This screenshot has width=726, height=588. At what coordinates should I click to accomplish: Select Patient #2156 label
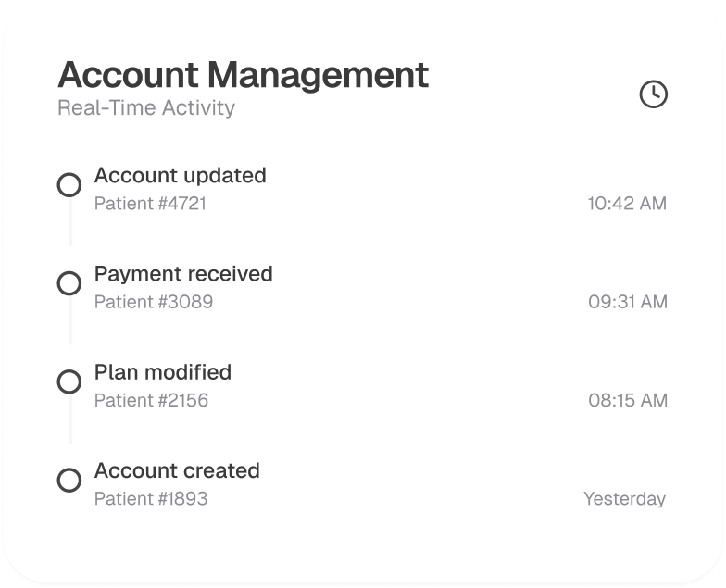point(151,400)
